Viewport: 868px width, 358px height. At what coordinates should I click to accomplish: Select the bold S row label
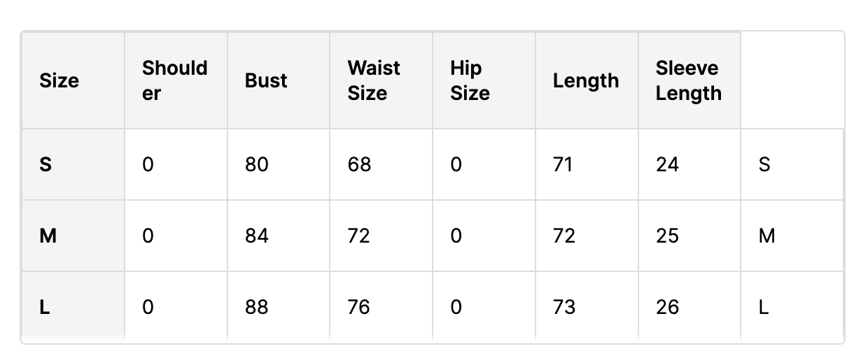(x=45, y=165)
